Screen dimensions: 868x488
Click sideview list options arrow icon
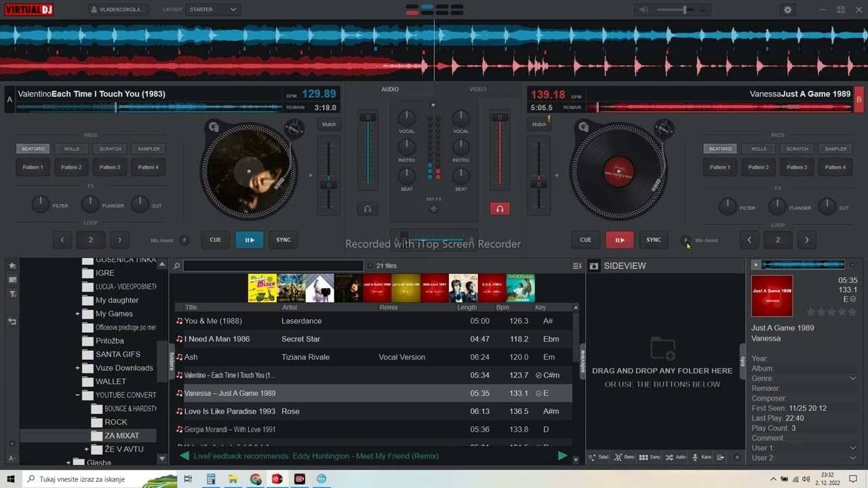(721, 457)
